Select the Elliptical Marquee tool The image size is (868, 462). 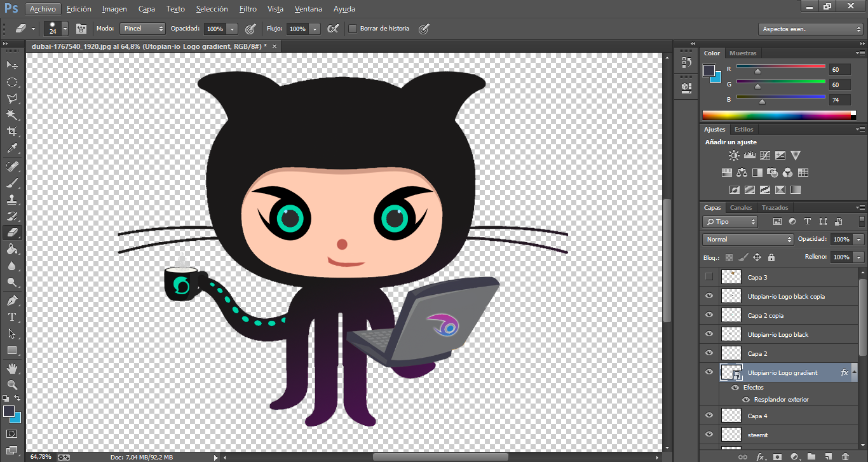click(x=12, y=82)
